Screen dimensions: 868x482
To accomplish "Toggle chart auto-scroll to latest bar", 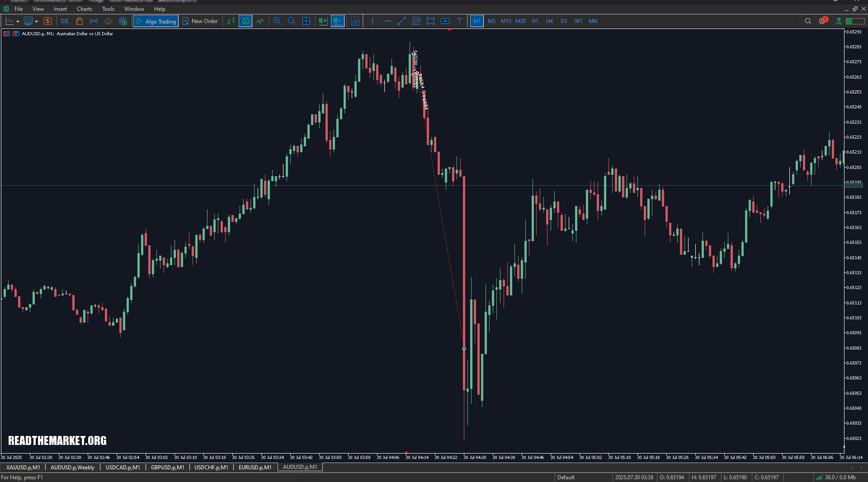I will pos(323,21).
